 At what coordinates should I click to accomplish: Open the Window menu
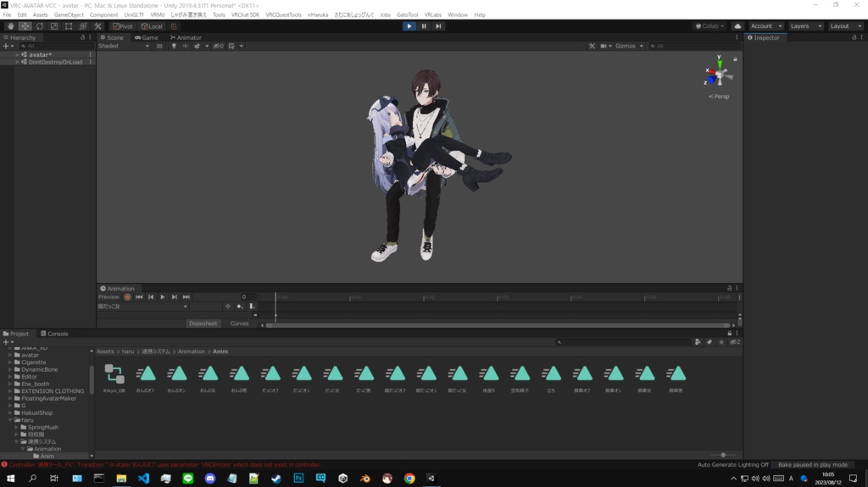click(x=457, y=15)
